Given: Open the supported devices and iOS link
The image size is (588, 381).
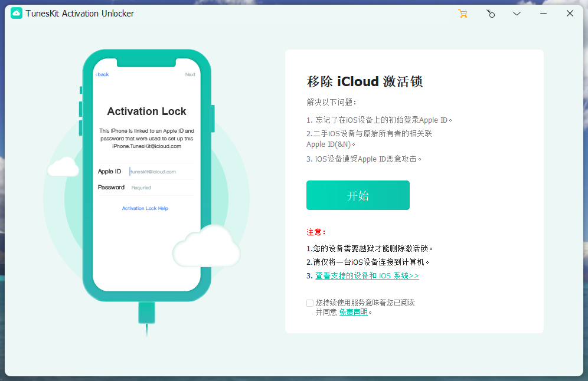Looking at the screenshot, I should click(x=367, y=276).
